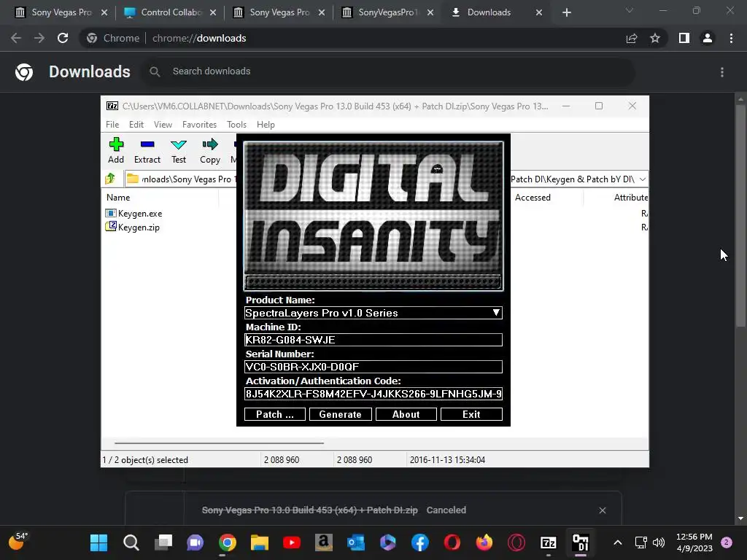The height and width of the screenshot is (560, 747).
Task: Click the Generate button
Action: pyautogui.click(x=340, y=414)
